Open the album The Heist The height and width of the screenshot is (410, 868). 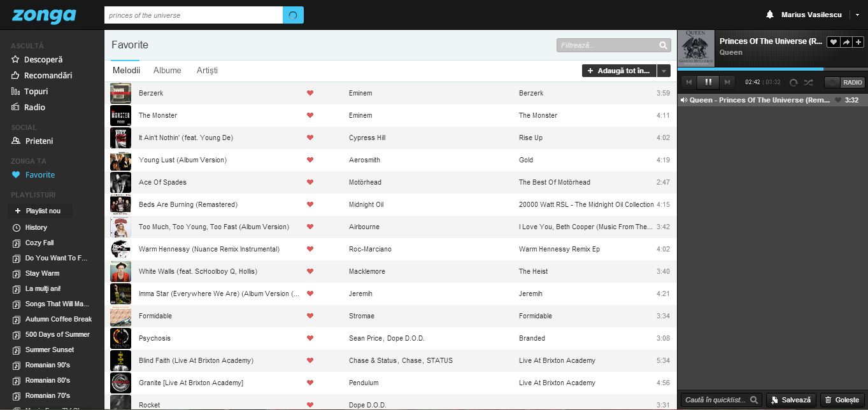[x=533, y=271]
